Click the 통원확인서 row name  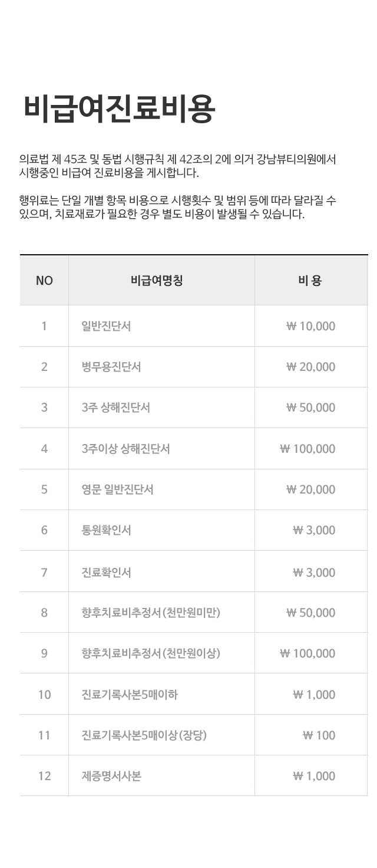[x=106, y=530]
